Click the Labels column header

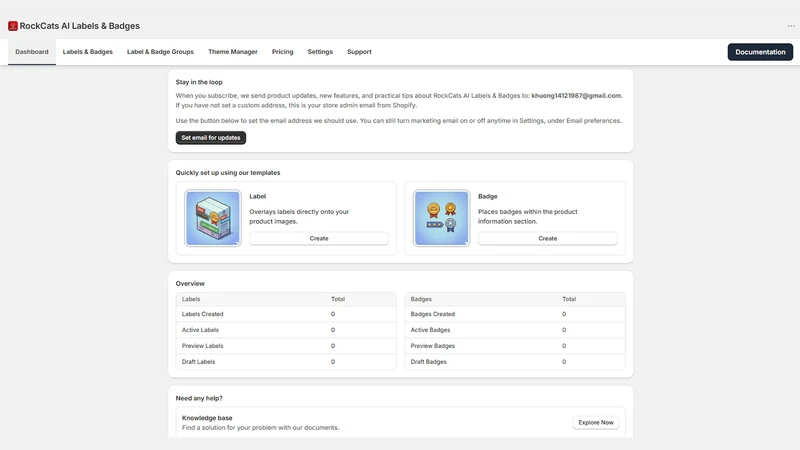[x=191, y=299]
